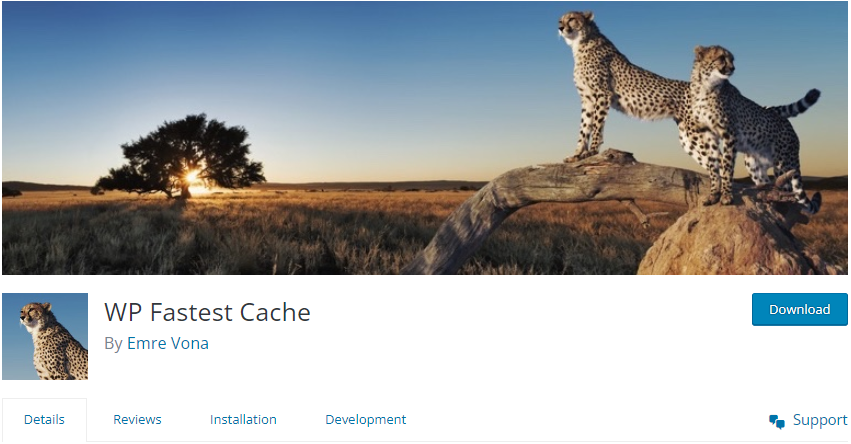Open the author Emre Vona's profile
Image resolution: width=851 pixels, height=444 pixels.
[168, 343]
